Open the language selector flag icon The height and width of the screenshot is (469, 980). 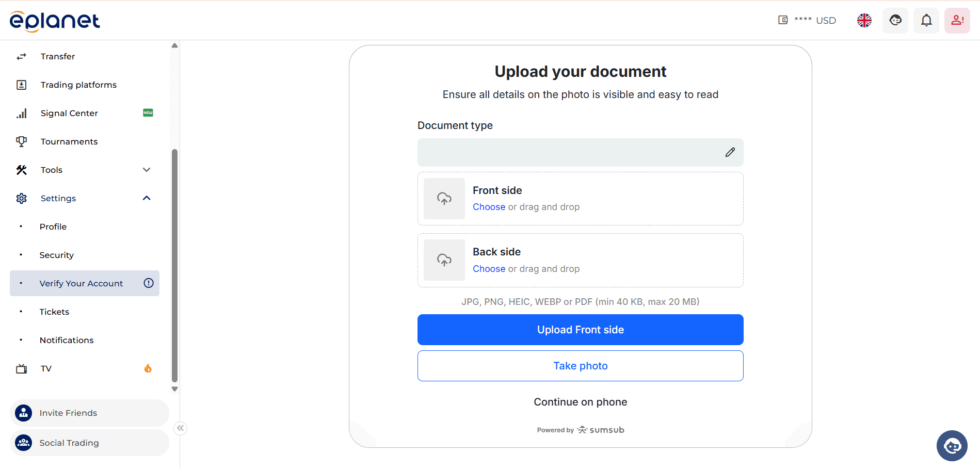click(x=864, y=20)
